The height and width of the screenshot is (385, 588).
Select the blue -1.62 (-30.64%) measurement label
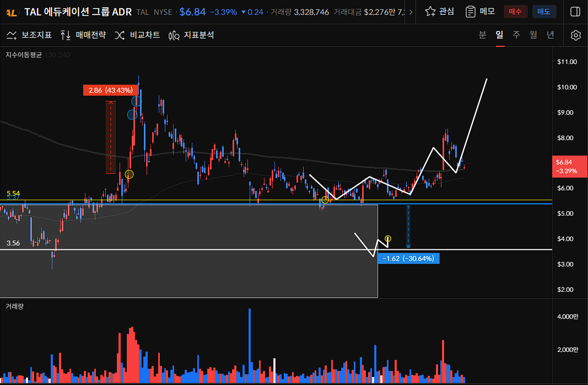click(408, 258)
